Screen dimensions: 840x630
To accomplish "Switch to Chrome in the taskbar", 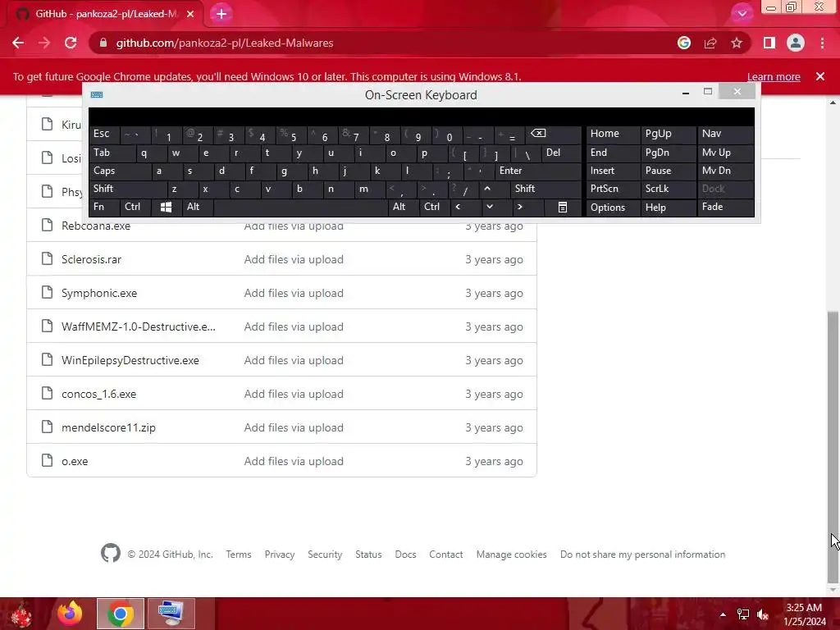I will click(x=121, y=614).
